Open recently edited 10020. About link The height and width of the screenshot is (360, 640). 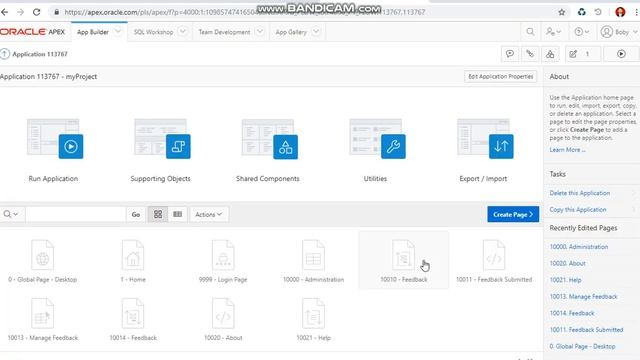pyautogui.click(x=567, y=264)
